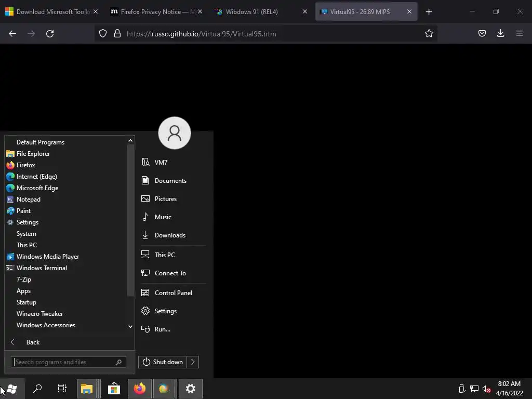The width and height of the screenshot is (532, 399).
Task: Open Internet (Edge) entry
Action: [36, 177]
